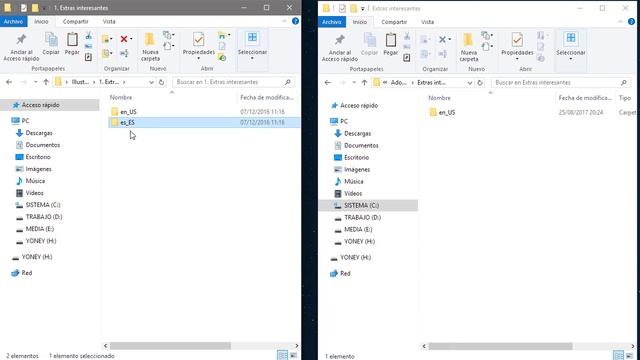The height and width of the screenshot is (360, 640).
Task: Click the red Delete X in left window
Action: (x=124, y=39)
